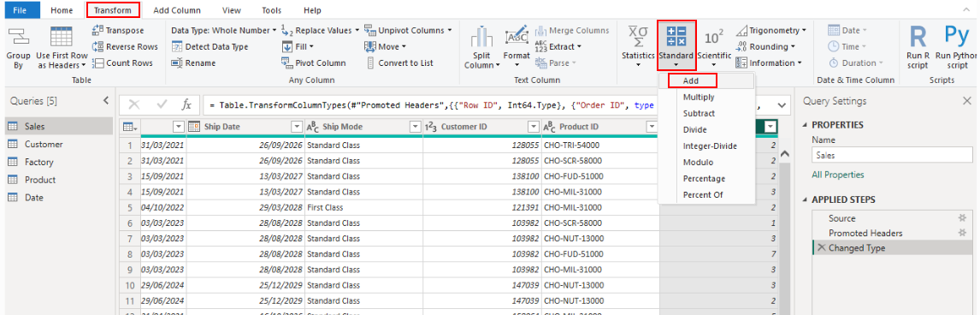This screenshot has height=315, width=980.
Task: Click Pivot Column
Action: (x=313, y=62)
